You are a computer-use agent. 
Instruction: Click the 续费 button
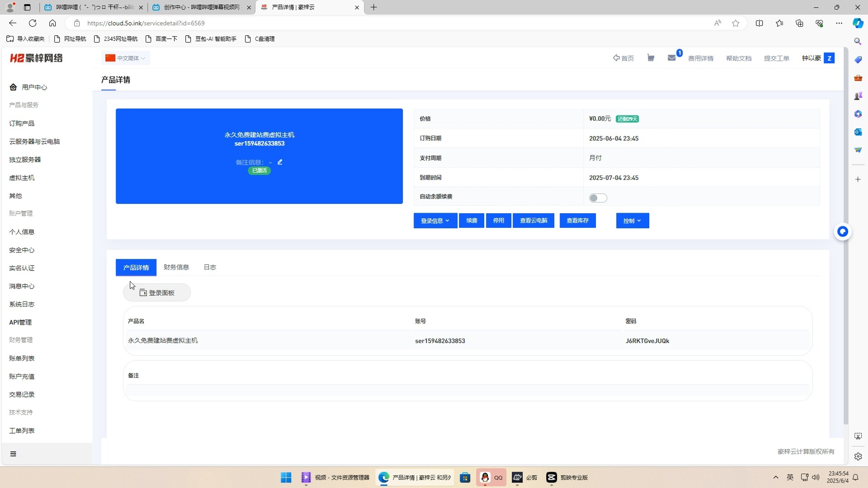[x=472, y=221]
